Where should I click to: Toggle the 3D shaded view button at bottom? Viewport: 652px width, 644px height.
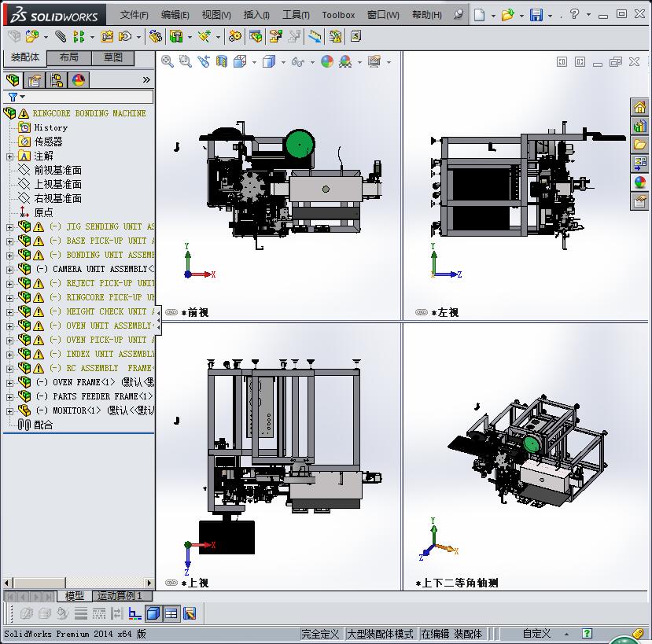pos(153,613)
